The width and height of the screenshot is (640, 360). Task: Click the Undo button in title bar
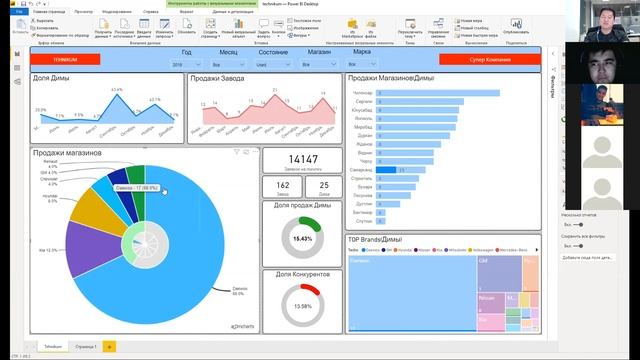tap(31, 4)
